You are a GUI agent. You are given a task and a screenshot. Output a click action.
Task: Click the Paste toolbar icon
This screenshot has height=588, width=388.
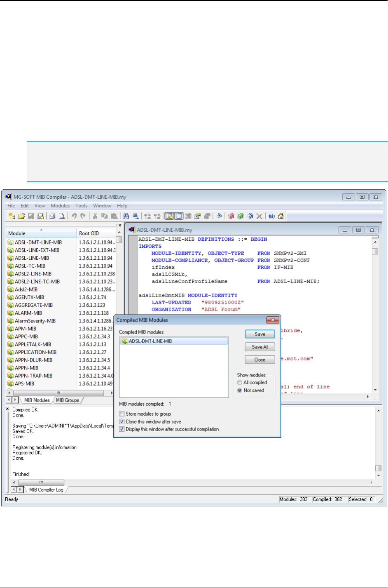click(114, 216)
